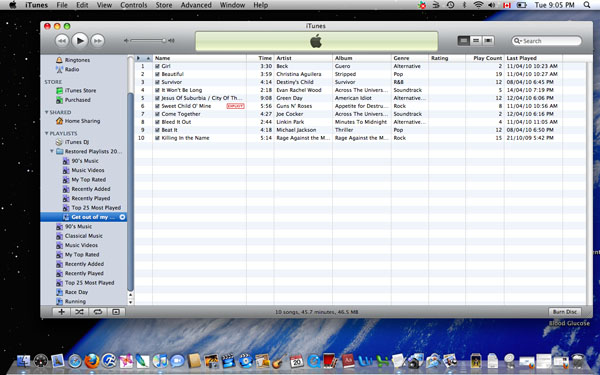Click the Add Playlist plus button
The image size is (600, 375).
pos(61,312)
